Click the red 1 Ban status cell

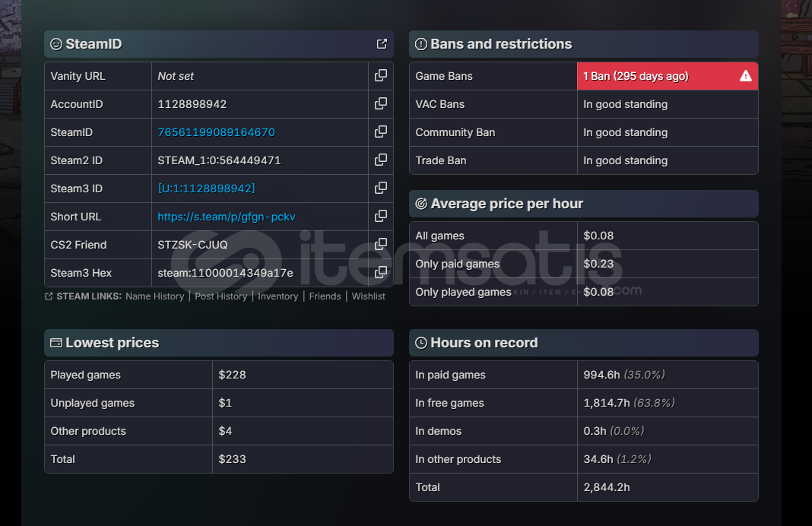click(x=654, y=76)
